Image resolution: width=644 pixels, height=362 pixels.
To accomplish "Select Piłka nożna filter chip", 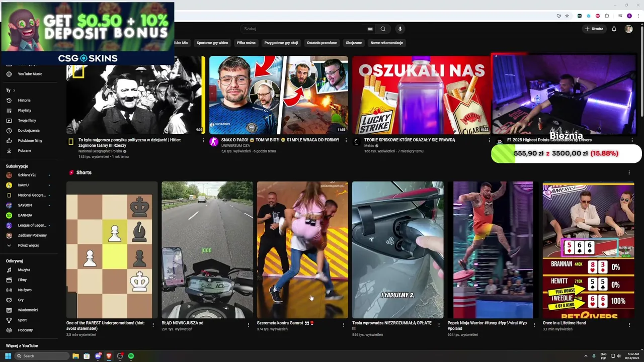I will click(x=246, y=43).
